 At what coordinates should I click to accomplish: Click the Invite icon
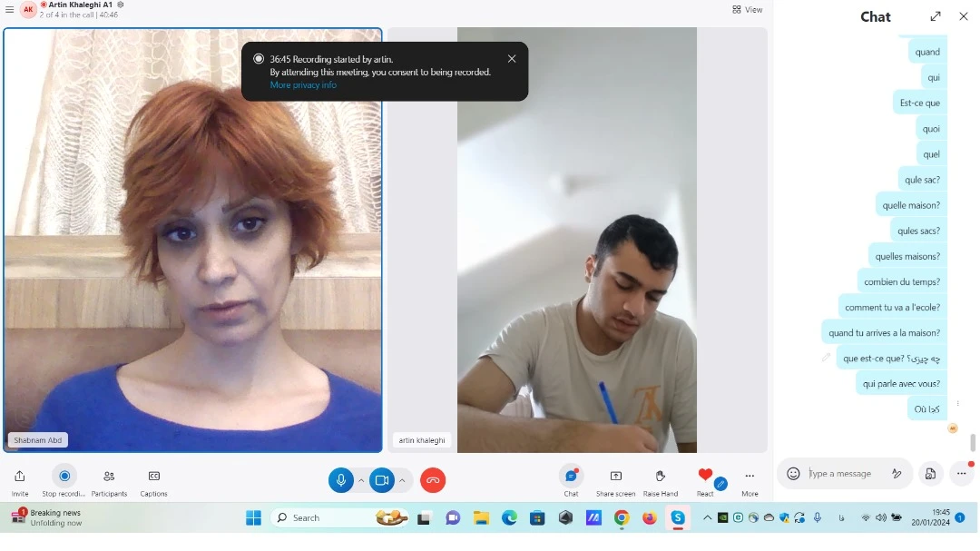pyautogui.click(x=20, y=477)
